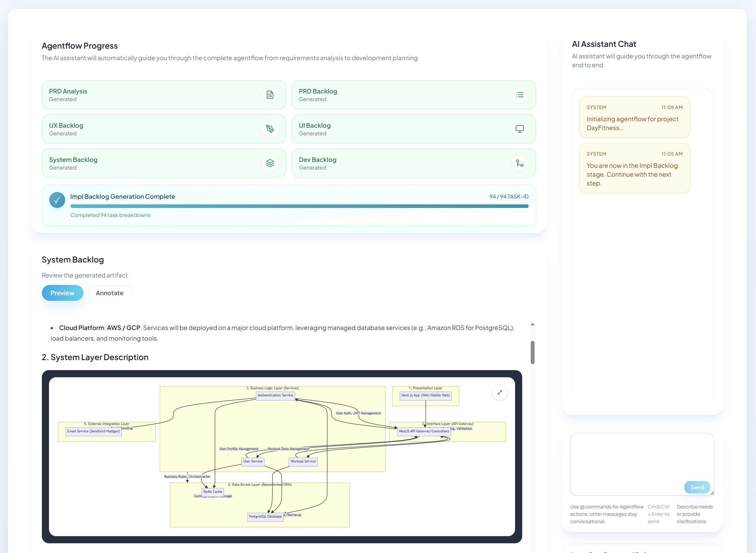Click the artifact preview scrollbar thumb

tap(533, 352)
